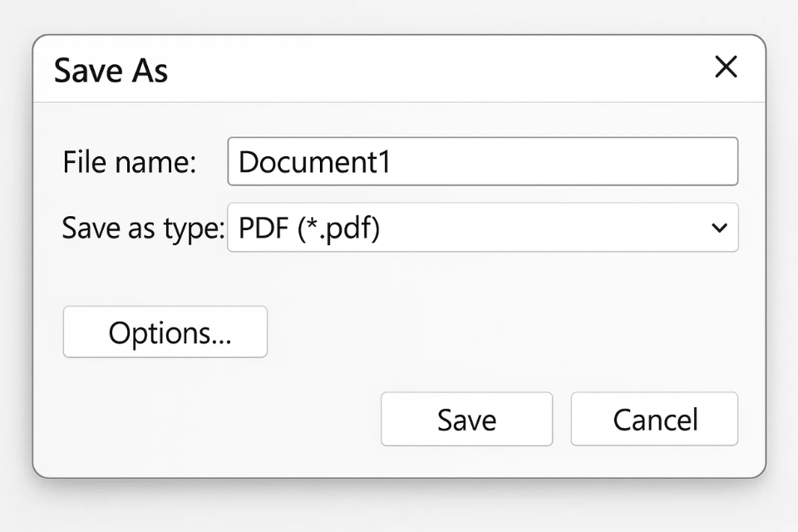Image resolution: width=798 pixels, height=532 pixels.
Task: Choose a different format via the type dropdown
Action: click(x=722, y=227)
